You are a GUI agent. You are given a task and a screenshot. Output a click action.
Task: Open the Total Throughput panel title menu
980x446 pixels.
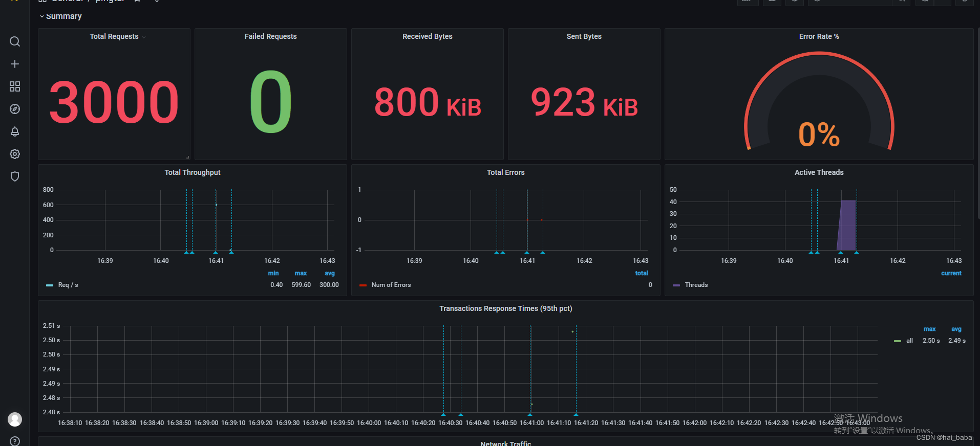[193, 172]
